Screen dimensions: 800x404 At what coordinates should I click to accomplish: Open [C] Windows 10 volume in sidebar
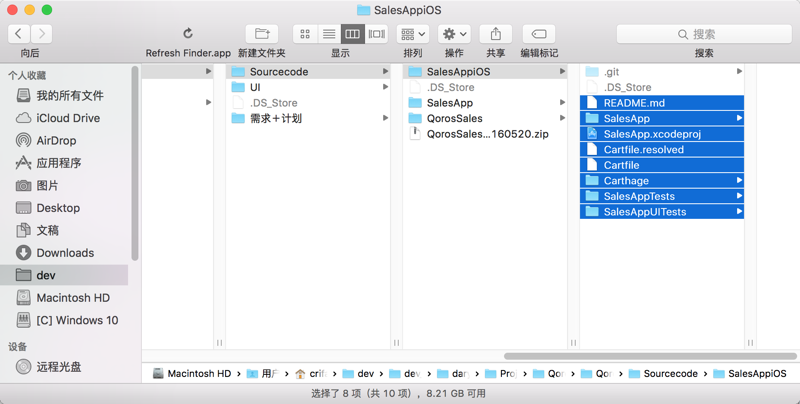[x=64, y=320]
